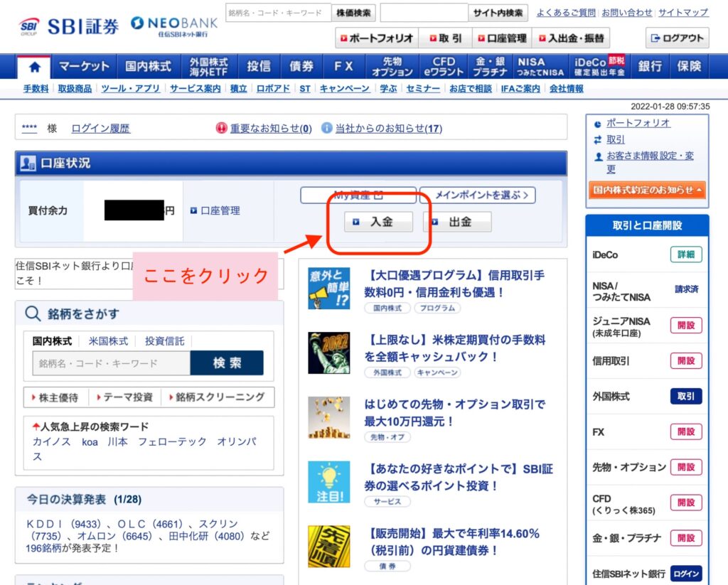Open the マーケット tab

[x=84, y=66]
